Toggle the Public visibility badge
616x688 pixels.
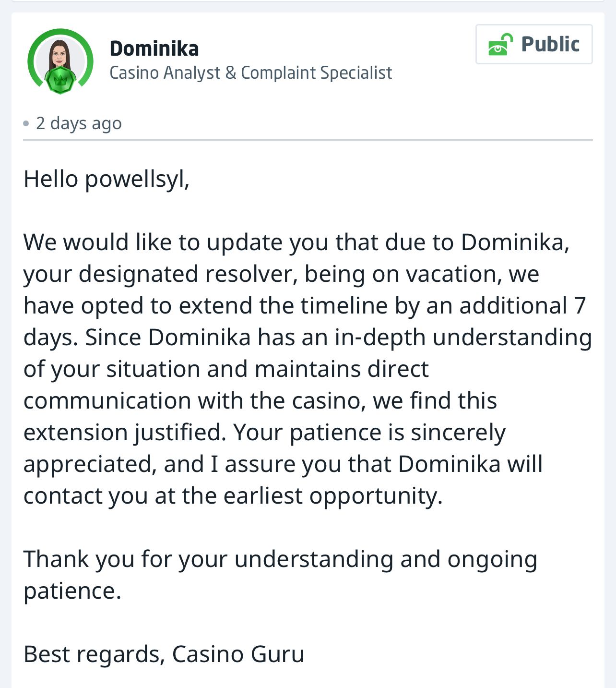[533, 44]
